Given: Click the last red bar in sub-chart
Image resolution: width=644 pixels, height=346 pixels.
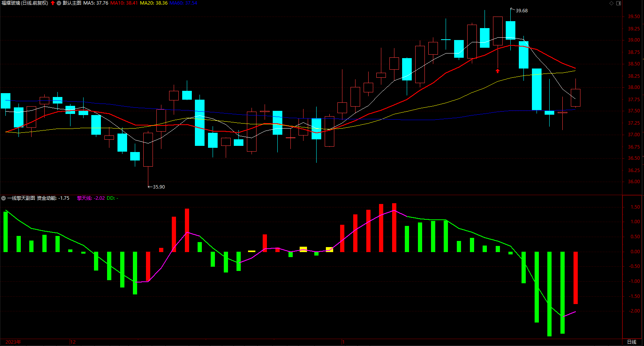Looking at the screenshot, I should coord(575,278).
